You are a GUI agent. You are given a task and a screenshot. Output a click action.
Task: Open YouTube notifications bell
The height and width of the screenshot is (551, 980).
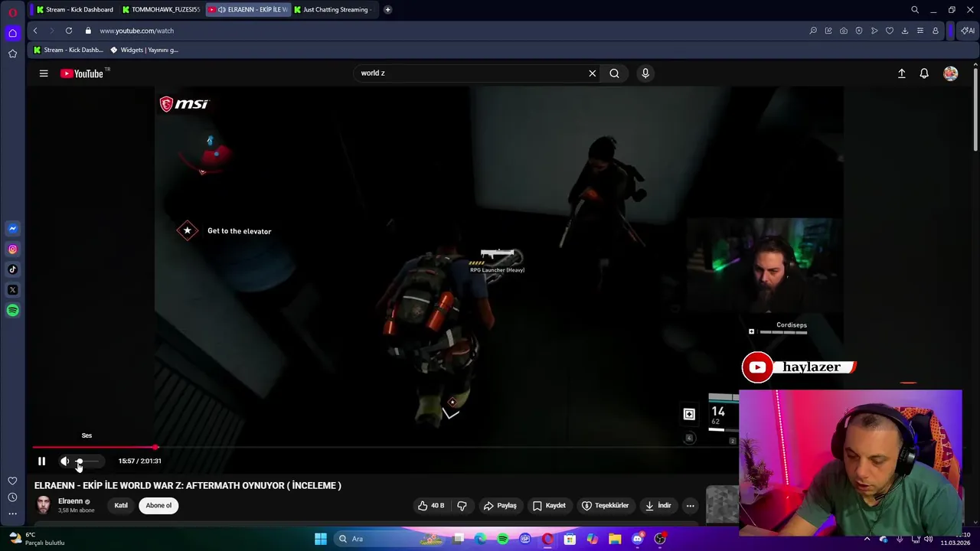pyautogui.click(x=924, y=73)
